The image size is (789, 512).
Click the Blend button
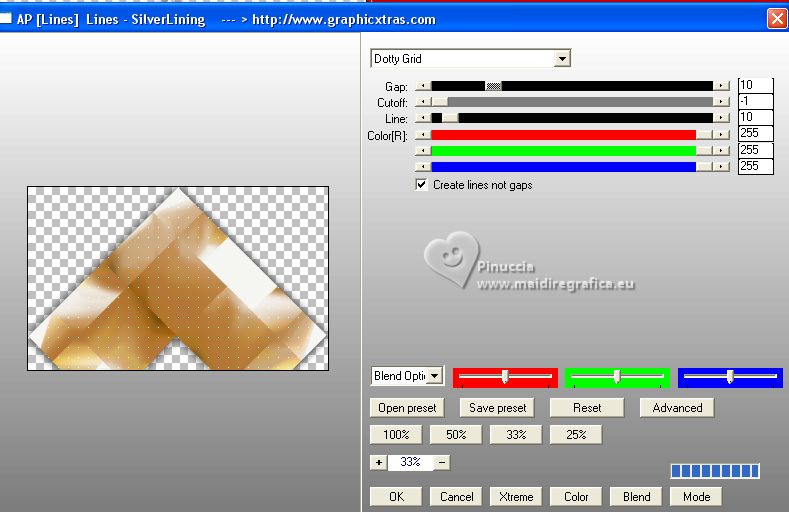(636, 497)
